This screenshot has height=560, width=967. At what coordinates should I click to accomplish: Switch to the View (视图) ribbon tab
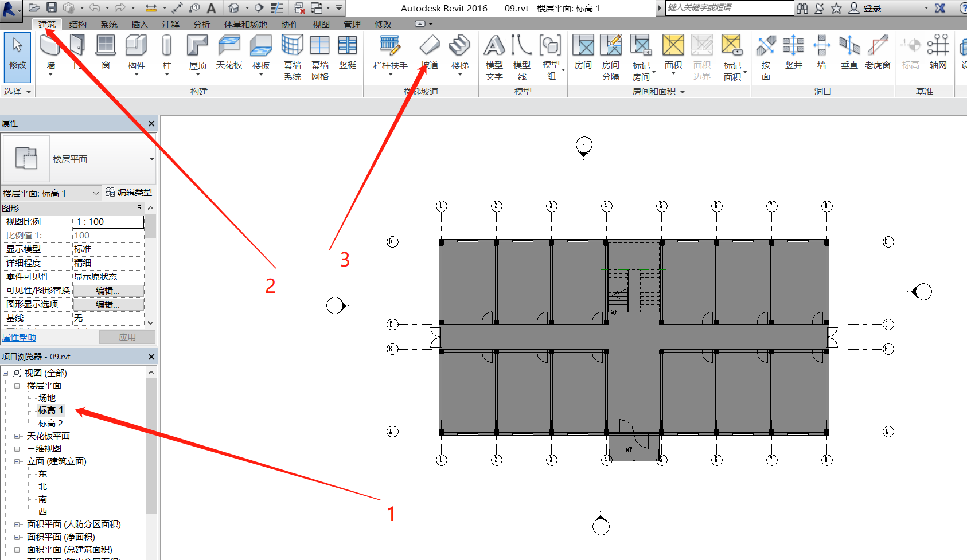pyautogui.click(x=321, y=24)
